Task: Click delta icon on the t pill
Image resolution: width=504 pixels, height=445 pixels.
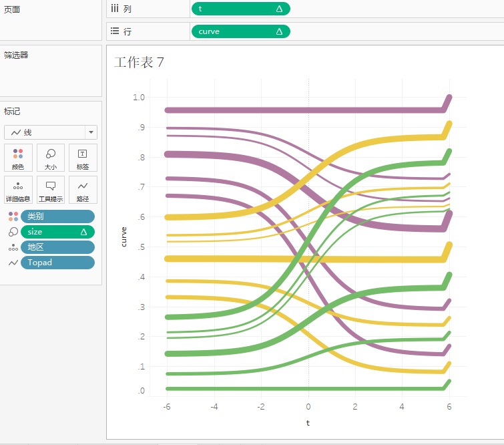Action: pos(279,9)
